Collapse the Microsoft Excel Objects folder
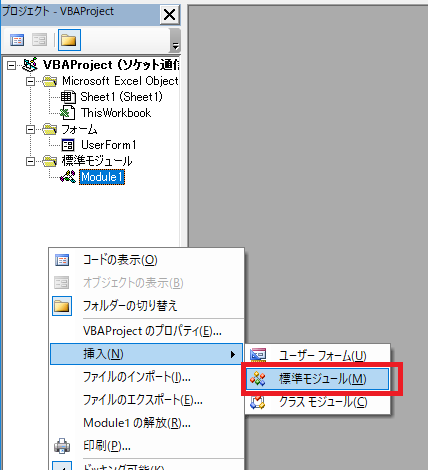Screen dimensions: 428x470 coord(30,81)
